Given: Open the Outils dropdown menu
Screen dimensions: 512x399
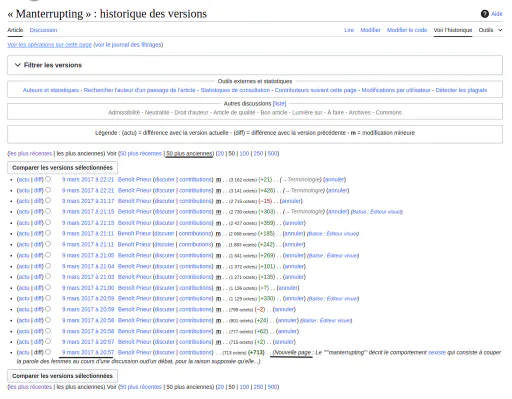Looking at the screenshot, I should tap(490, 30).
